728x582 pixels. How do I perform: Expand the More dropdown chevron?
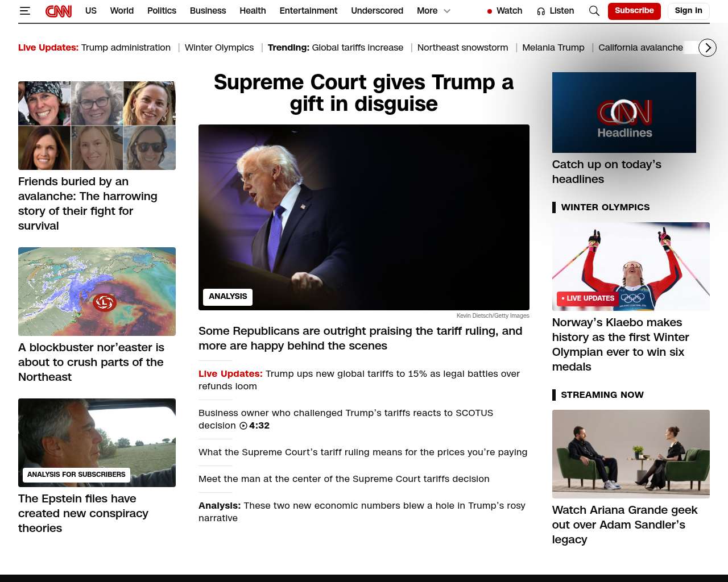(x=447, y=11)
